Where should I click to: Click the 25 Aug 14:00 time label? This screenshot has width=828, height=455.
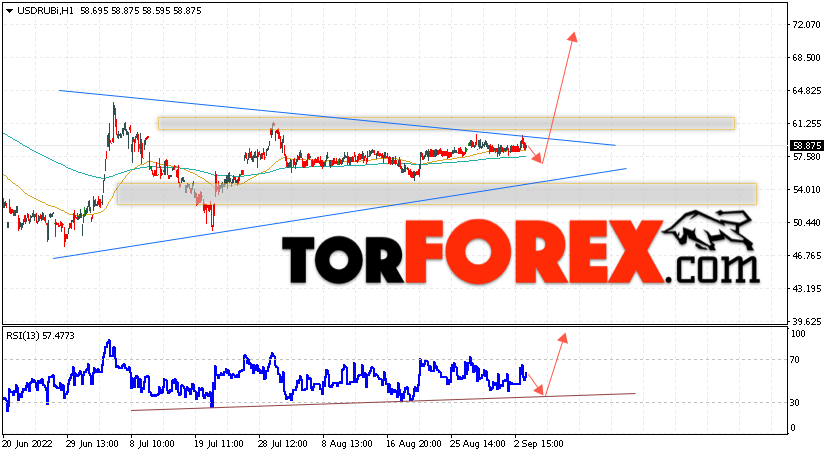coord(477,444)
